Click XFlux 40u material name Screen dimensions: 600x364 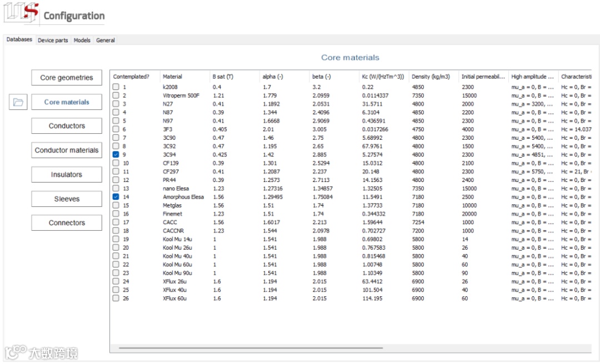[174, 290]
